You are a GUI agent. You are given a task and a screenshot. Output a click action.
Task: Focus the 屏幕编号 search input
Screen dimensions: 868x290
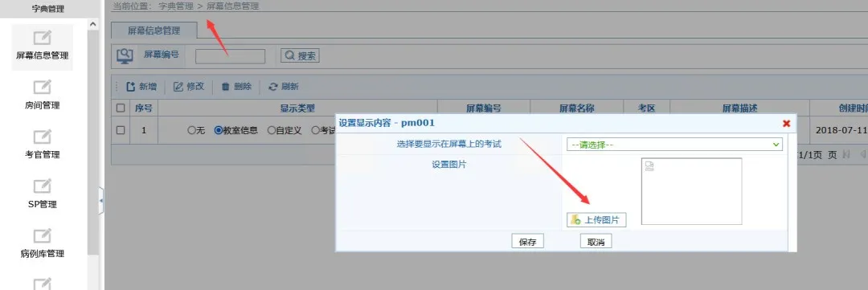point(231,56)
